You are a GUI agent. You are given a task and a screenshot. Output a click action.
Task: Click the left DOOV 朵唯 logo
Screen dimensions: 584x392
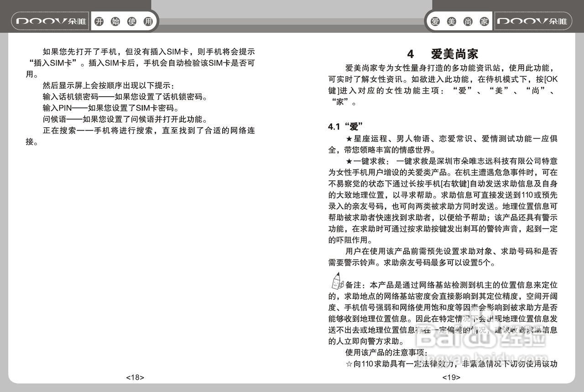(49, 21)
